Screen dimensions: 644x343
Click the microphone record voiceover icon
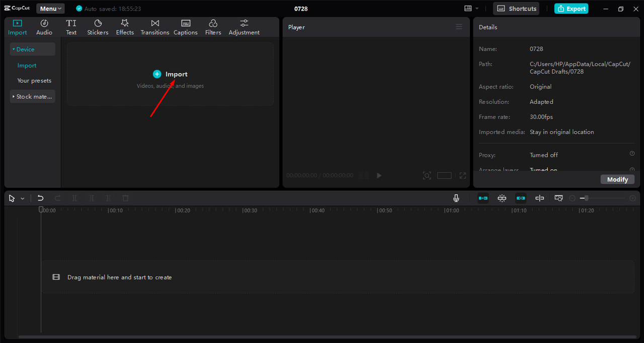coord(456,198)
